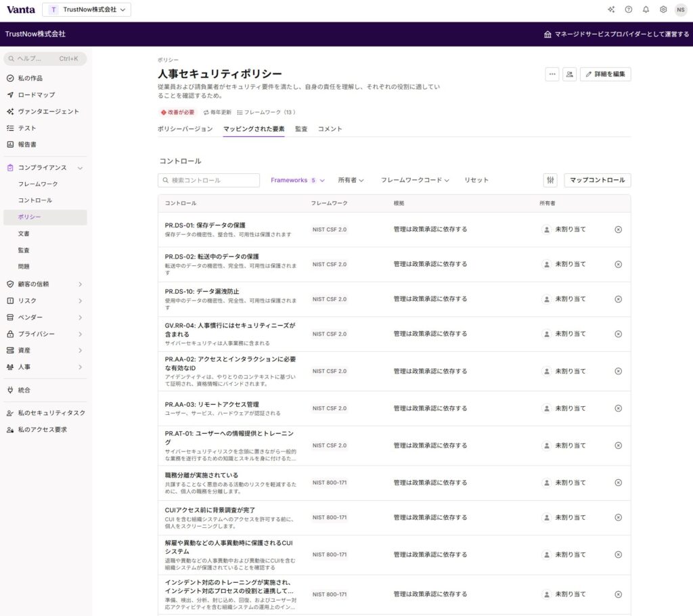
Task: Switch to the ポリシーバージョン tab
Action: coord(185,129)
